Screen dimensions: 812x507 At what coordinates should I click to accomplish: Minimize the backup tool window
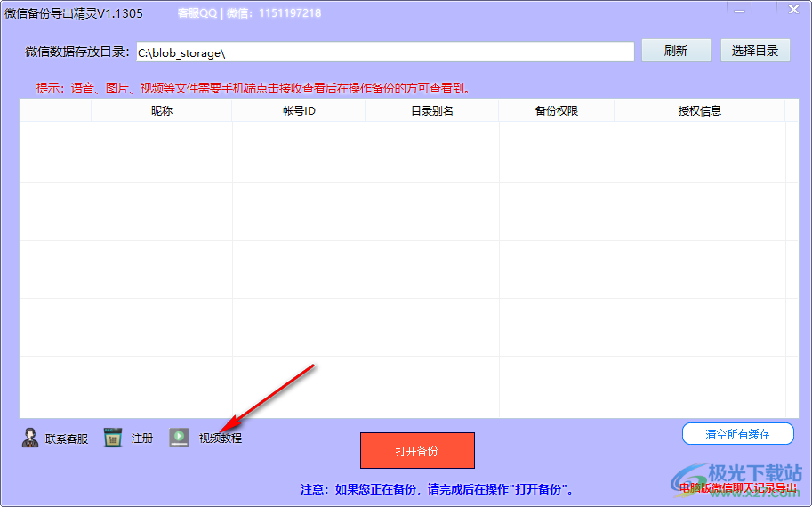coord(739,11)
